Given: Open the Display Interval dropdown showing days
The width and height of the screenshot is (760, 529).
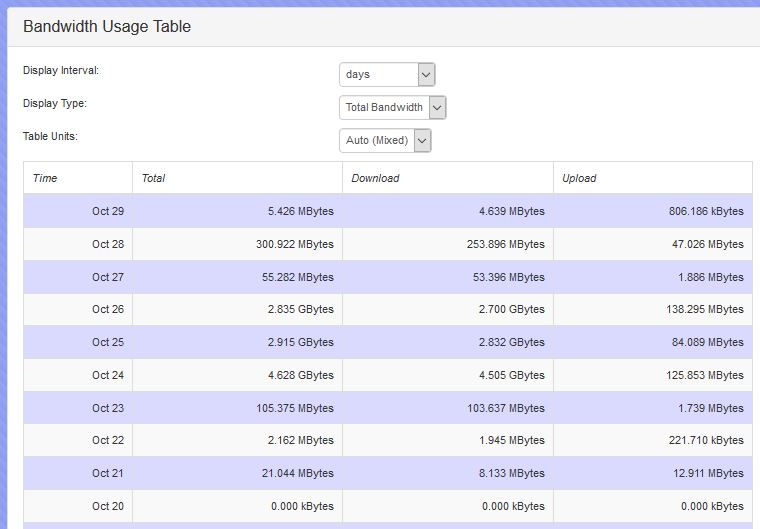Looking at the screenshot, I should 387,75.
